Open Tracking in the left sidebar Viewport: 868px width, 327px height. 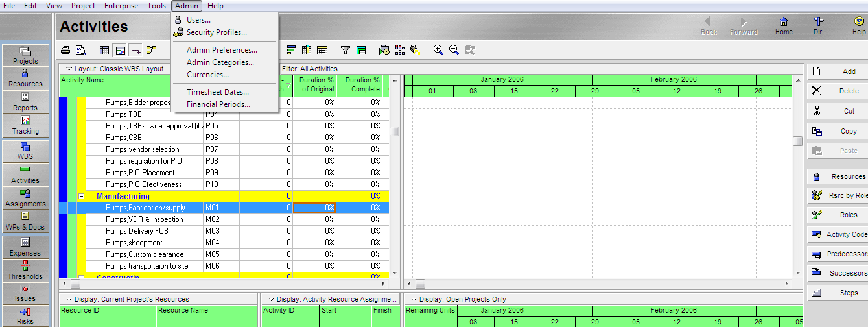coord(26,125)
